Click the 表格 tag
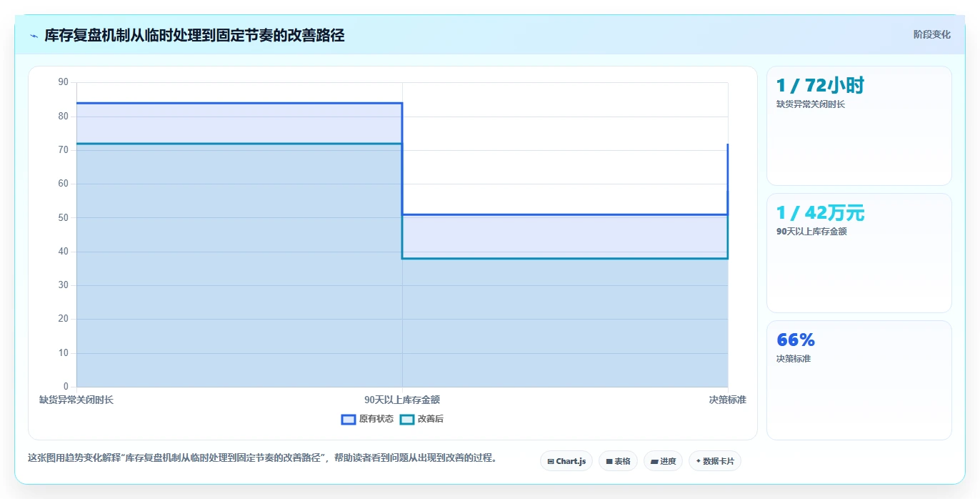The width and height of the screenshot is (980, 499). pos(618,461)
